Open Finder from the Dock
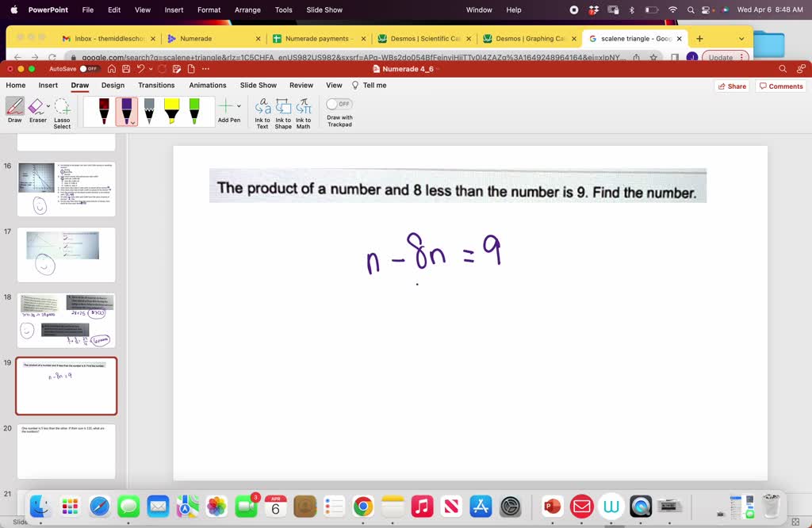 (40, 506)
